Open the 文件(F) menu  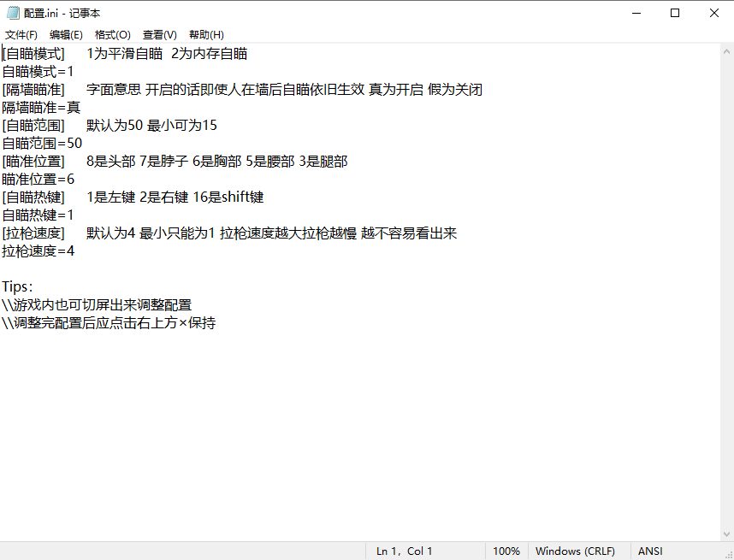point(21,35)
